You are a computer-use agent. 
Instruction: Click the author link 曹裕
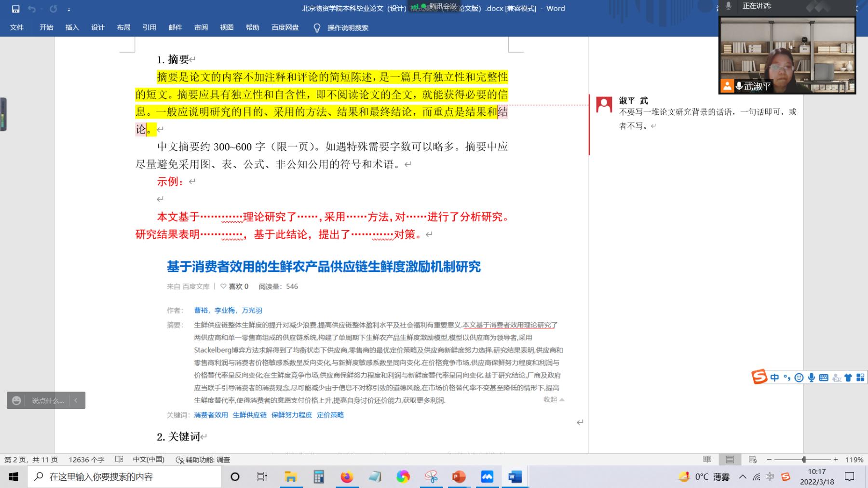(201, 310)
